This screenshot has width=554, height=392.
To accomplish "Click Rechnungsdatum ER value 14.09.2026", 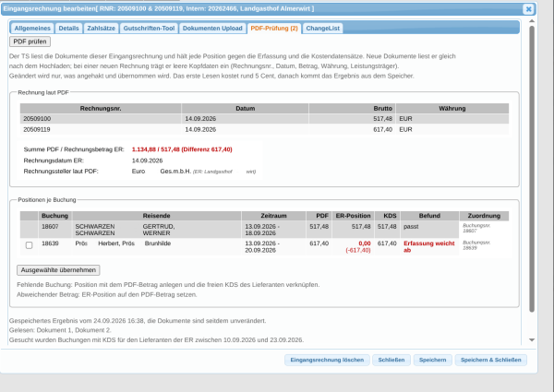I will (x=148, y=160).
